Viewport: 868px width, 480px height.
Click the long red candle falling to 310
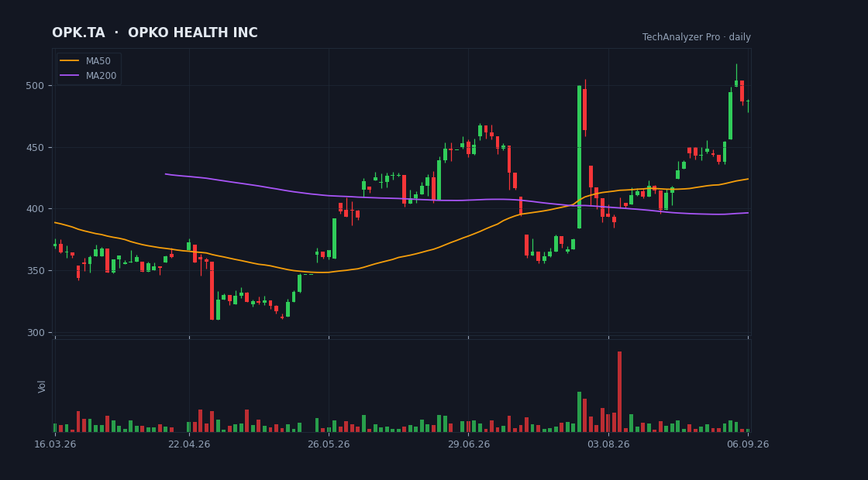[x=212, y=291]
